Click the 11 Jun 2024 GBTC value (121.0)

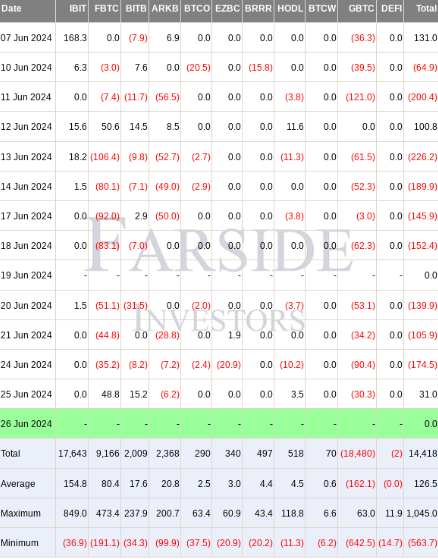tap(360, 97)
